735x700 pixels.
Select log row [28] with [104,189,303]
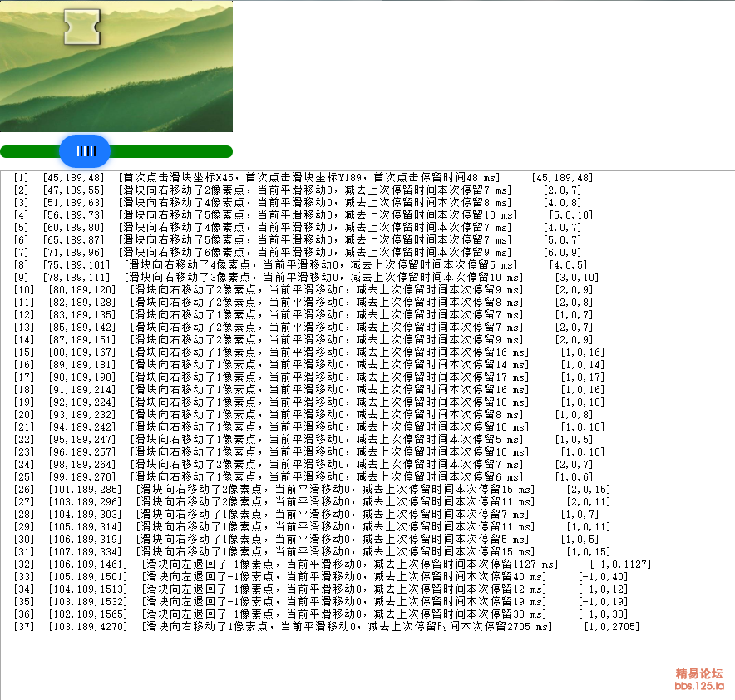point(306,515)
